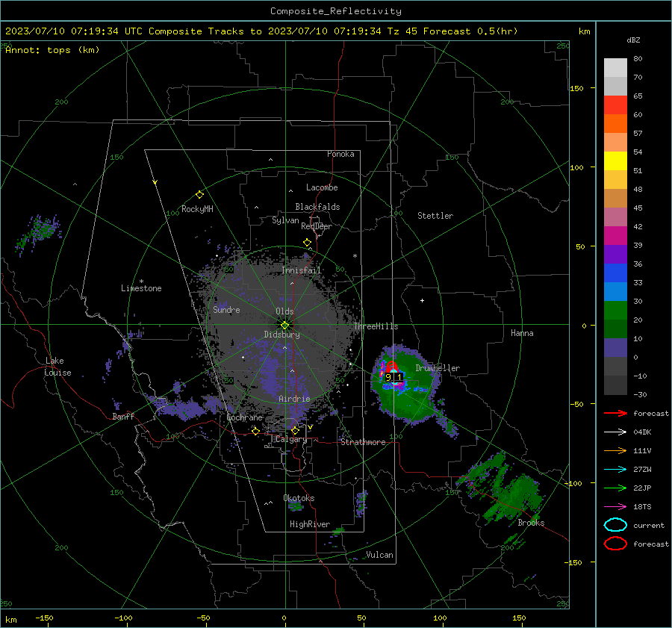Click the Airdrie city label
Screen dimensions: 672x628
click(x=294, y=399)
